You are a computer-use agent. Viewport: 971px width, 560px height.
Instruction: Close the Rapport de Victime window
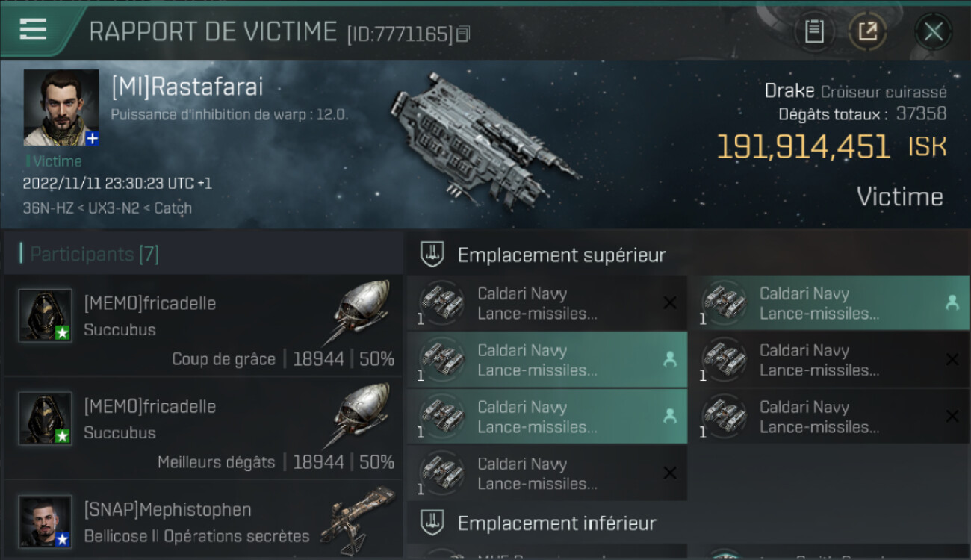pyautogui.click(x=933, y=31)
